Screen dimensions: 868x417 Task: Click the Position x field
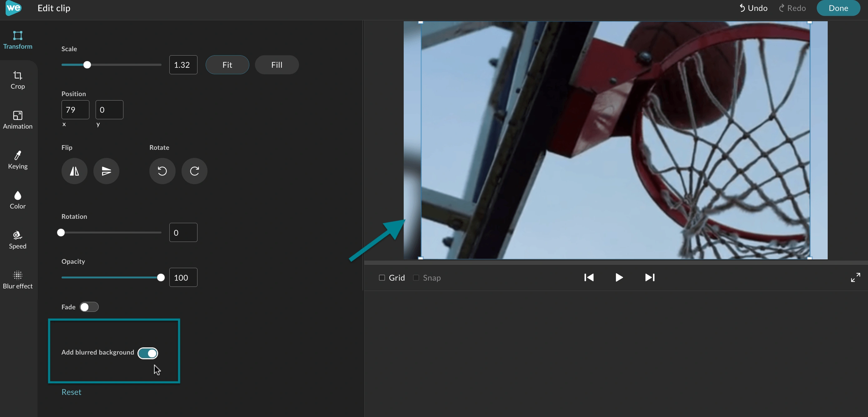tap(76, 110)
